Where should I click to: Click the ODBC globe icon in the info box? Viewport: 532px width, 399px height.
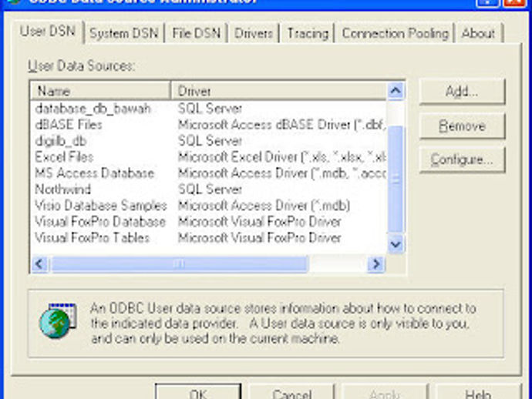pos(57,321)
